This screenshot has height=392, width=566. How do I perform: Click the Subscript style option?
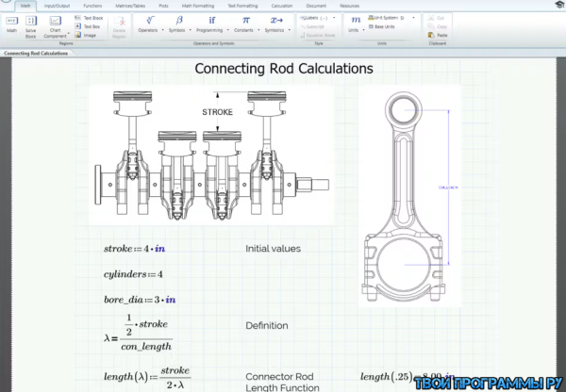point(312,26)
